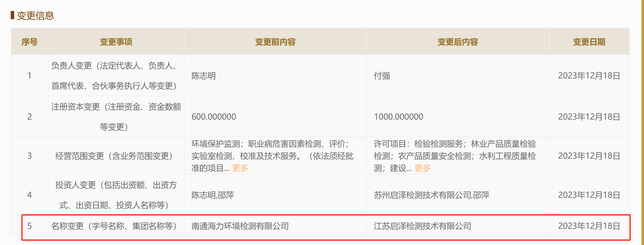Click the text starting 环境保护监测
644x245 pixels.
[x=273, y=156]
